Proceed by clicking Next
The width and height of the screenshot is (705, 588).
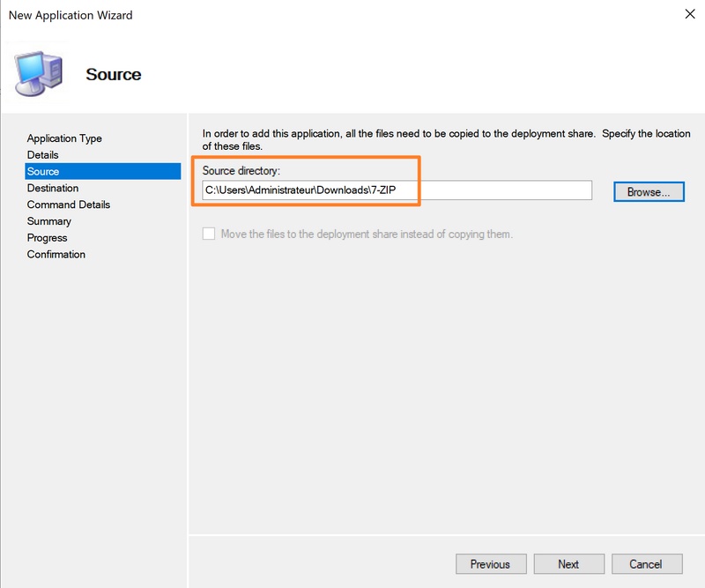click(568, 564)
